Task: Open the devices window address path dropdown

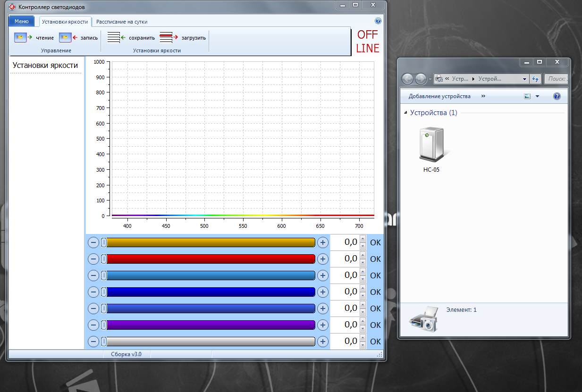Action: tap(524, 79)
